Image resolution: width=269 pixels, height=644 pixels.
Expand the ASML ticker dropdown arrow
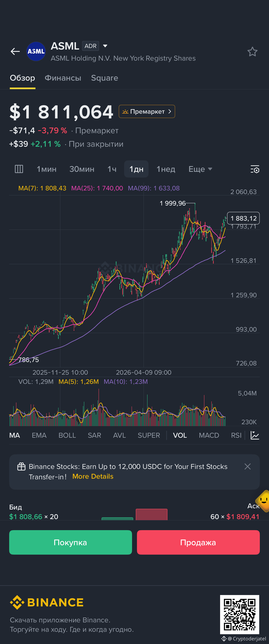[x=105, y=46]
